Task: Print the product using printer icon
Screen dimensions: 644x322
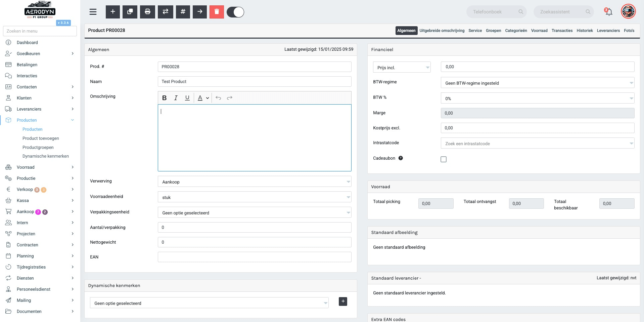Action: point(147,12)
